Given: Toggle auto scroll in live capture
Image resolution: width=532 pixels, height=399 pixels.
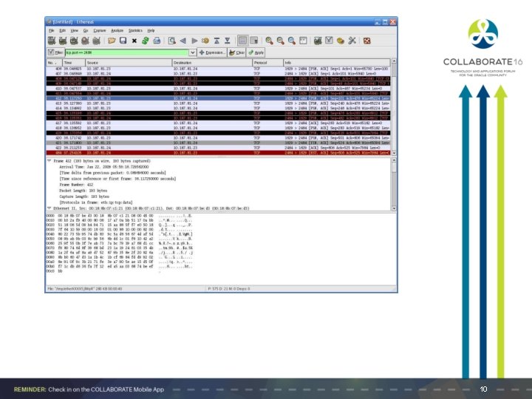Looking at the screenshot, I should tap(253, 41).
